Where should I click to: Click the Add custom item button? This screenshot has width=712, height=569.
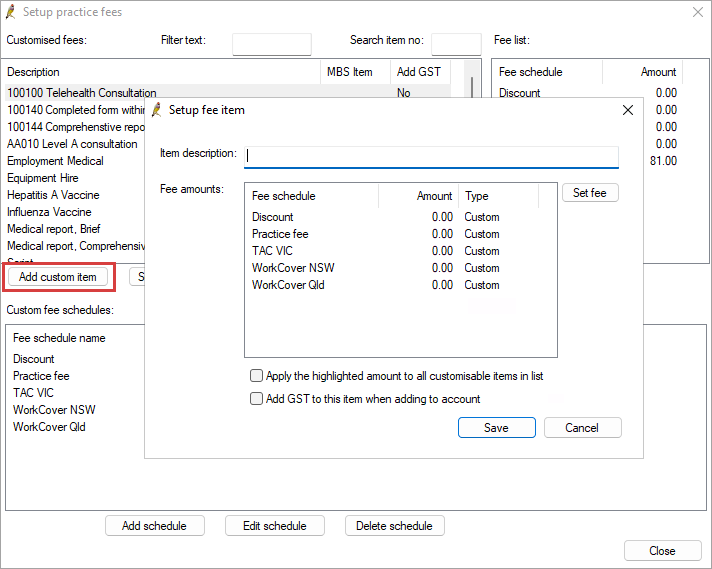click(x=58, y=277)
